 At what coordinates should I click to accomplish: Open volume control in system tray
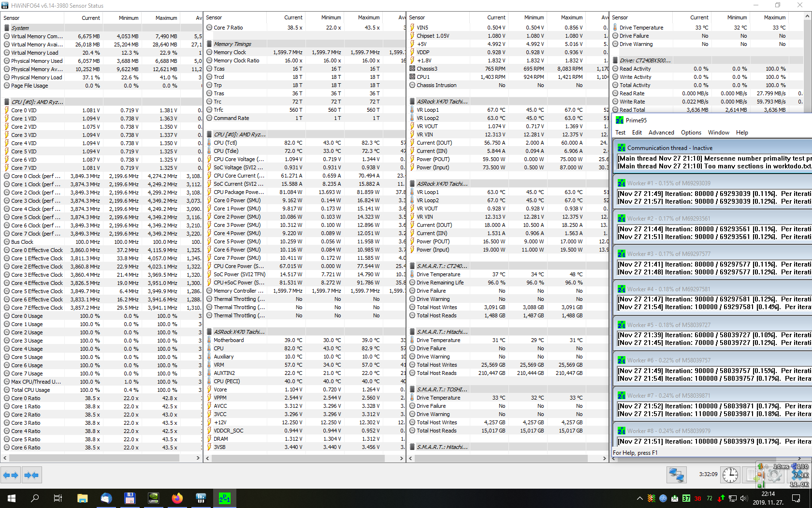pyautogui.click(x=744, y=498)
